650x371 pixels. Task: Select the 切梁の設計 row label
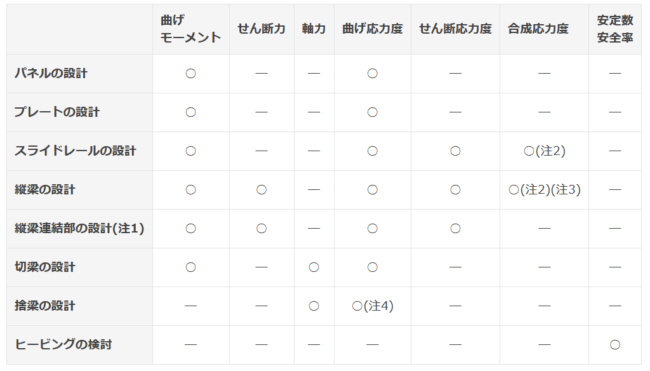[x=45, y=267]
